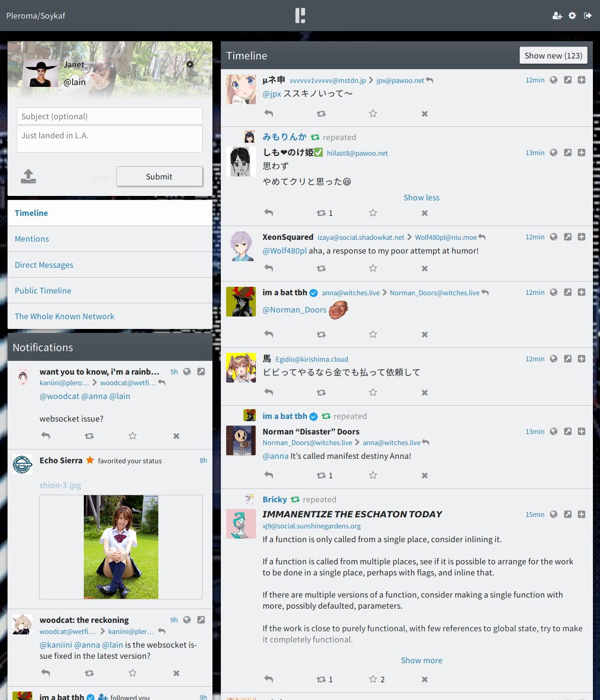Favorite the IMMANENTIZE THE ESCHATON post

tap(373, 679)
